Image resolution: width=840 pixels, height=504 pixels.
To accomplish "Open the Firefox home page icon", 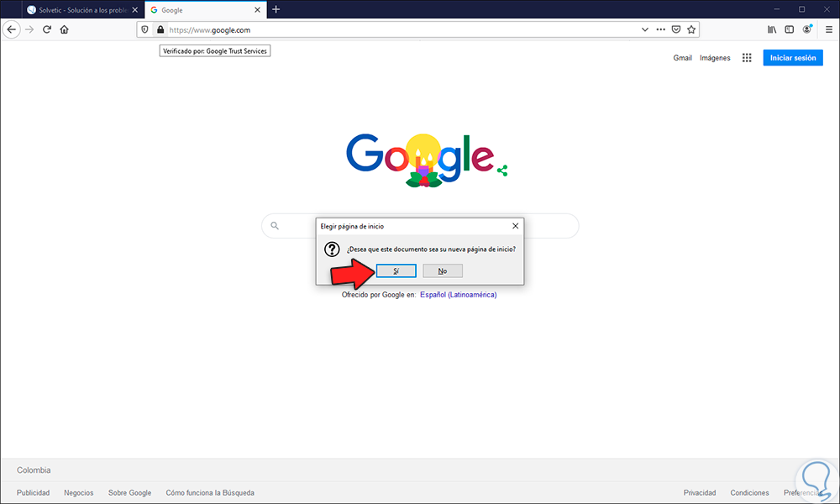I will coord(65,29).
